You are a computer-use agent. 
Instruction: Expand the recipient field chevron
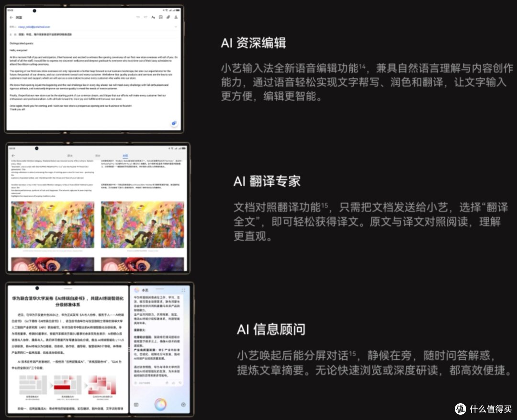tap(176, 27)
